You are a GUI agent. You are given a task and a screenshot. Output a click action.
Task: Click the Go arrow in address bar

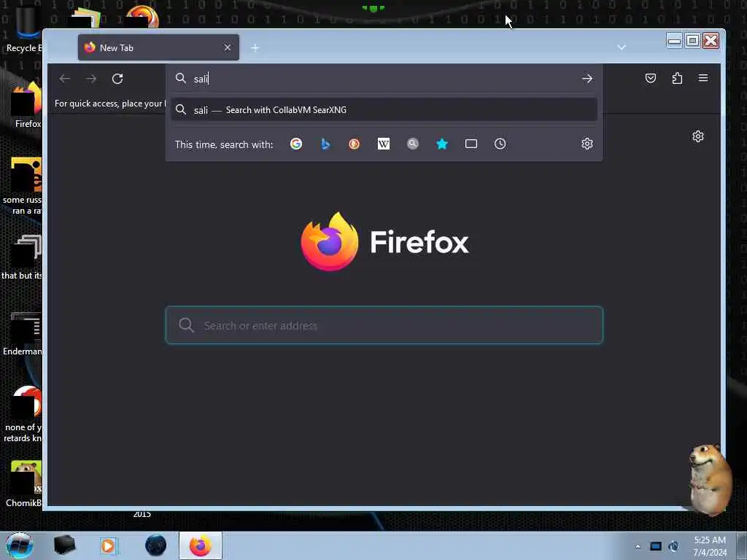pos(587,79)
